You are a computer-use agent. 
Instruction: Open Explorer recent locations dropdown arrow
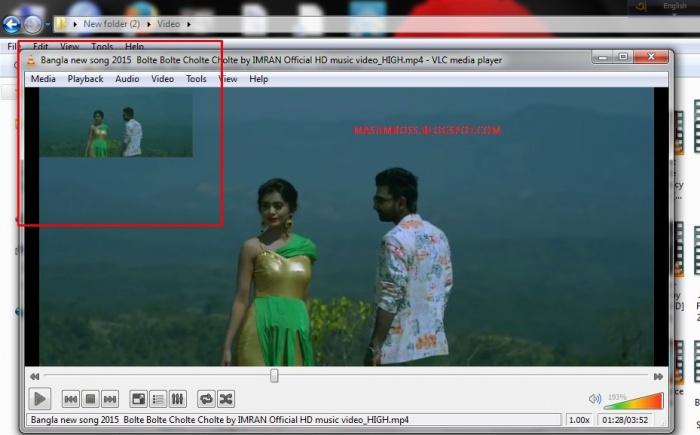tap(48, 25)
